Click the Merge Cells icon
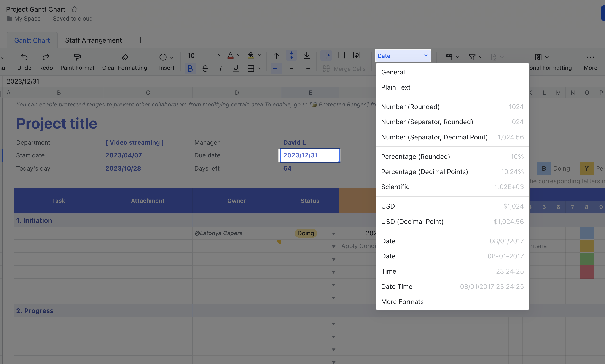The image size is (605, 364). click(326, 69)
